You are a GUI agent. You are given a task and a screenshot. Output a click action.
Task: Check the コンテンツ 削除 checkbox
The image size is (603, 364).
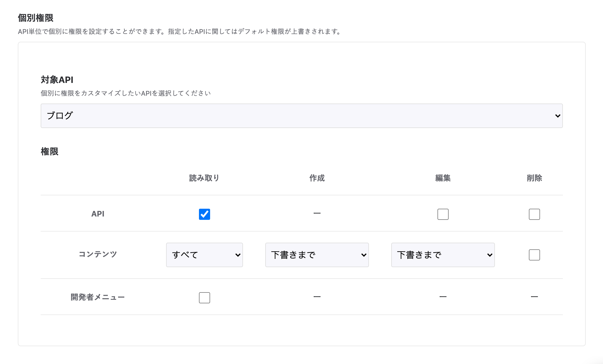pyautogui.click(x=534, y=255)
